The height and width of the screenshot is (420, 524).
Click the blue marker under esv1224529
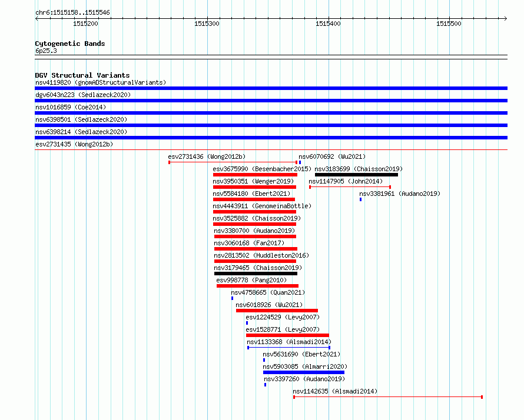(x=247, y=323)
